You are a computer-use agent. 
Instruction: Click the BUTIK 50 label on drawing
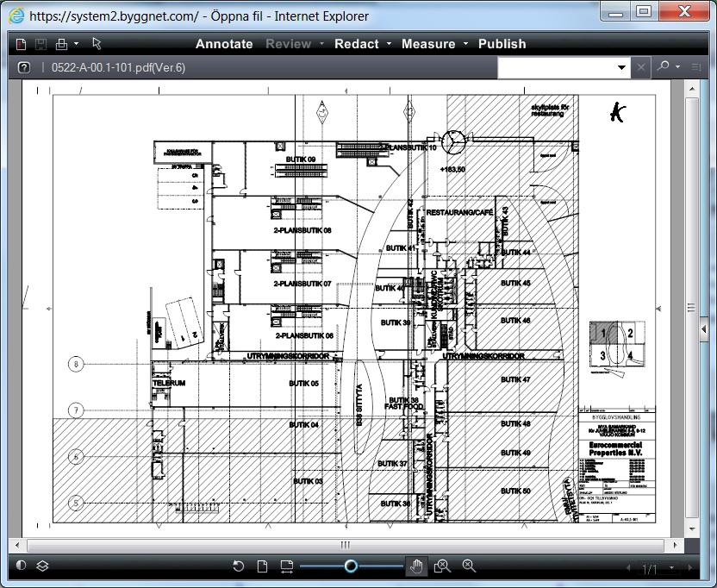tap(515, 491)
